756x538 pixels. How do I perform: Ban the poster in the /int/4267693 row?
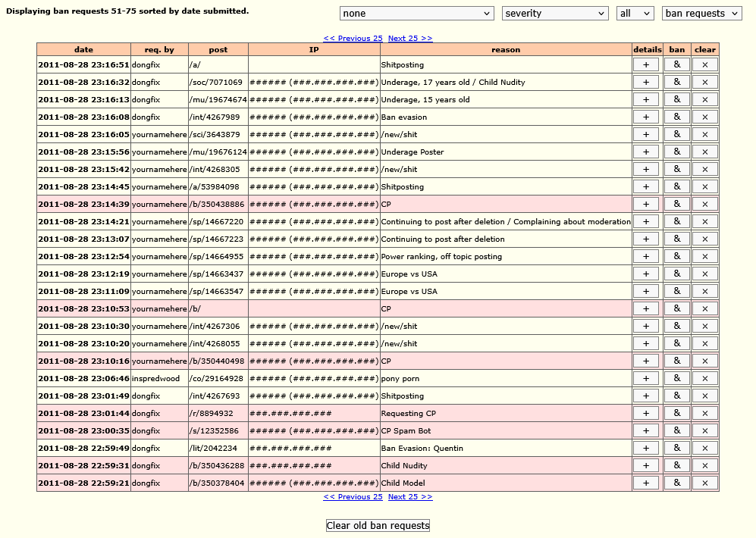pos(676,396)
